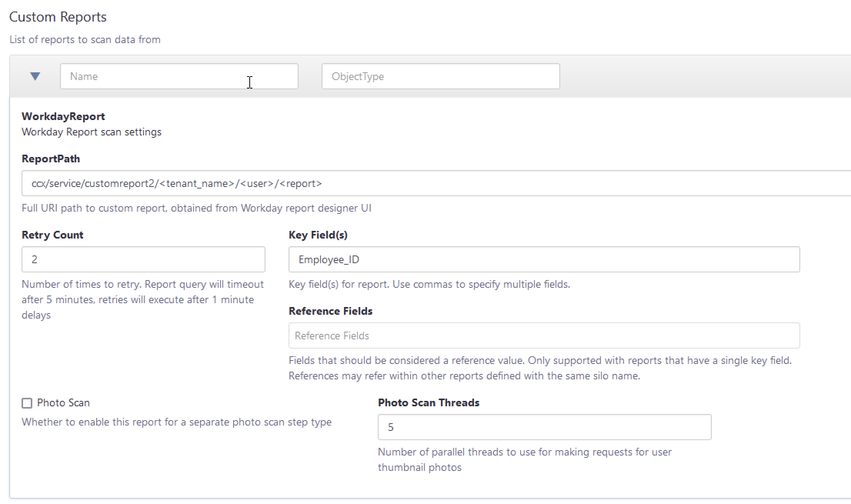Screen dimensions: 851x504
Task: Click the Reference Fields label
Action: [x=330, y=311]
